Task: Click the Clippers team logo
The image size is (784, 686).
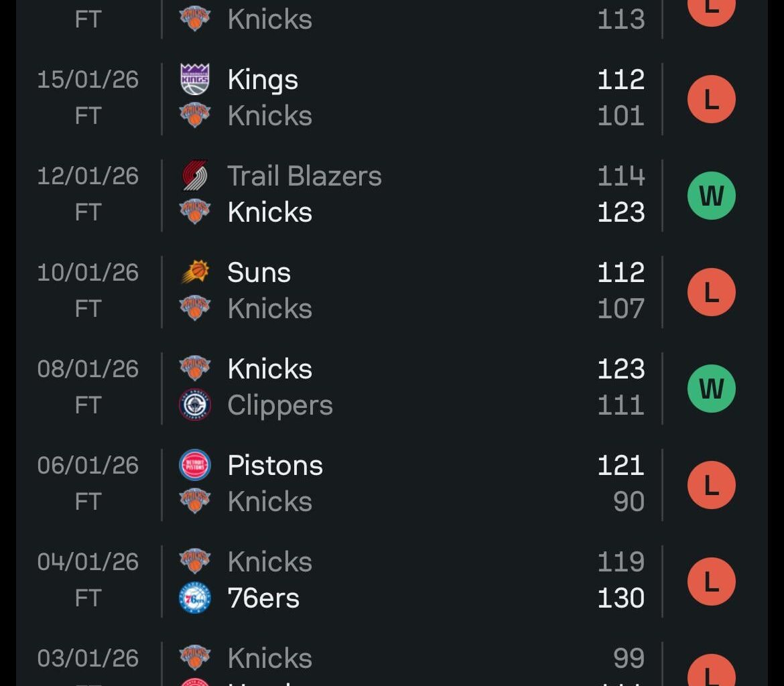Action: pyautogui.click(x=195, y=405)
